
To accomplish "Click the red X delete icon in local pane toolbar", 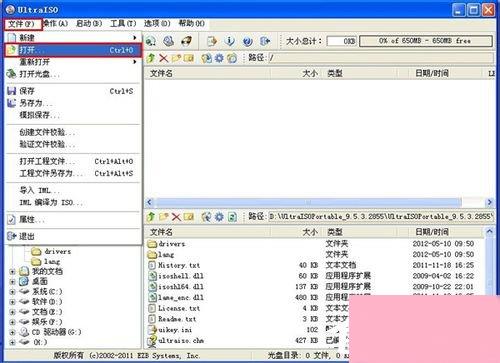I will [176, 217].
